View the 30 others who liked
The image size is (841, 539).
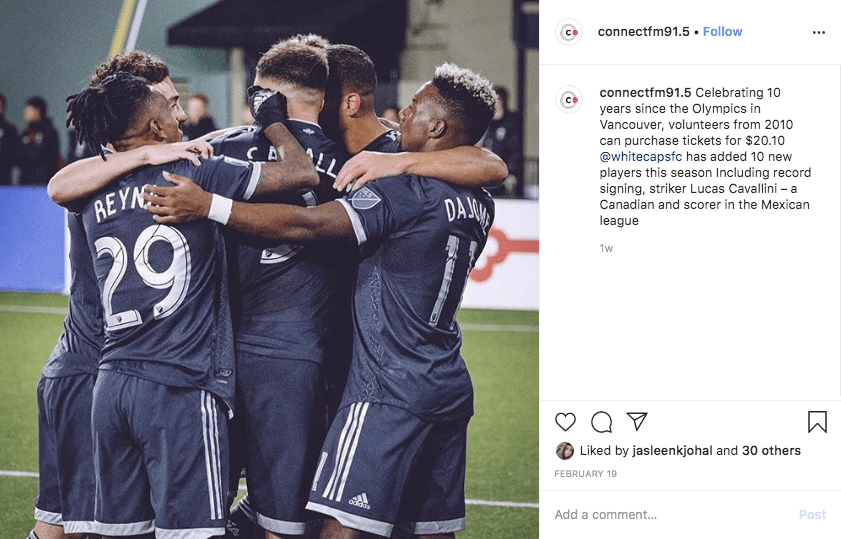coord(771,451)
